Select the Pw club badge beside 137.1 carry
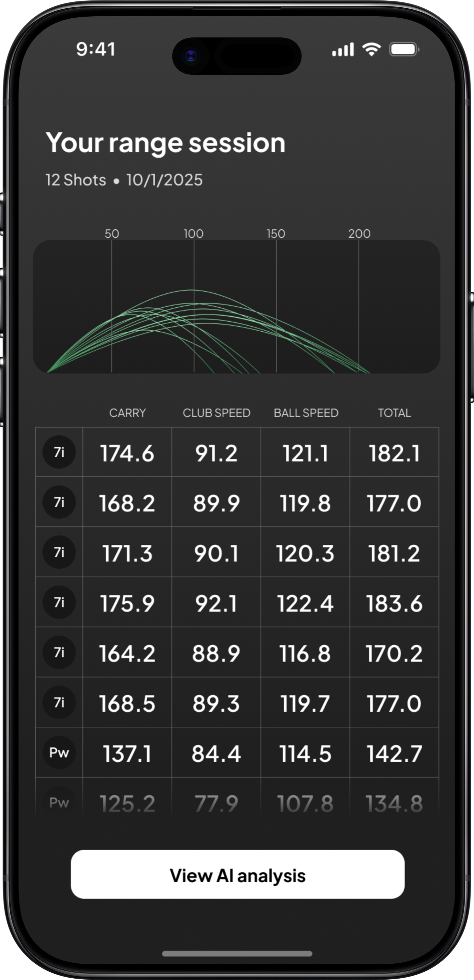The image size is (474, 980). (x=59, y=753)
